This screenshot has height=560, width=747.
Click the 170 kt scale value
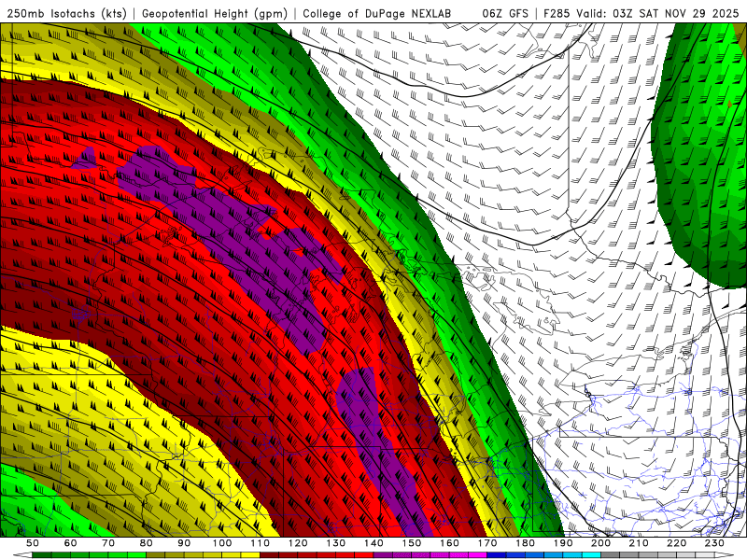pyautogui.click(x=486, y=543)
